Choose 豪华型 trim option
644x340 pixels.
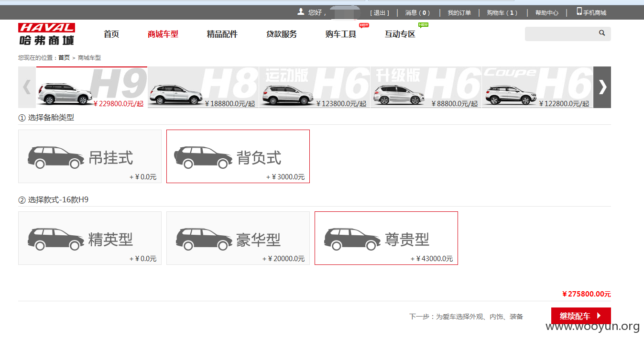238,238
